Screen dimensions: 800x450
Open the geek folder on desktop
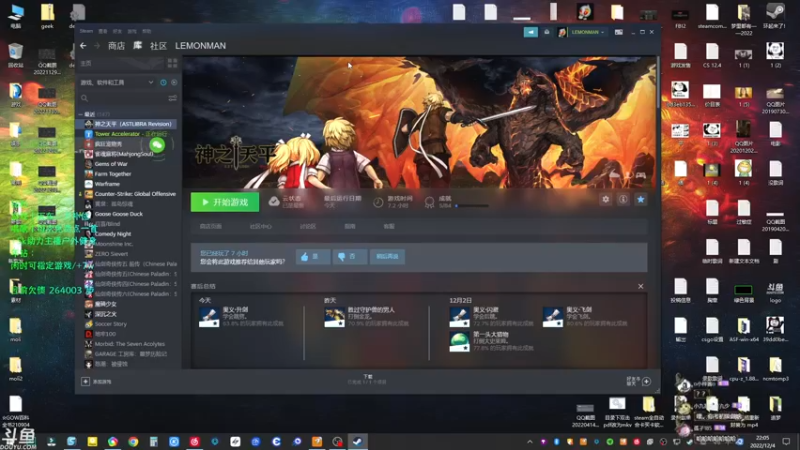[x=47, y=15]
